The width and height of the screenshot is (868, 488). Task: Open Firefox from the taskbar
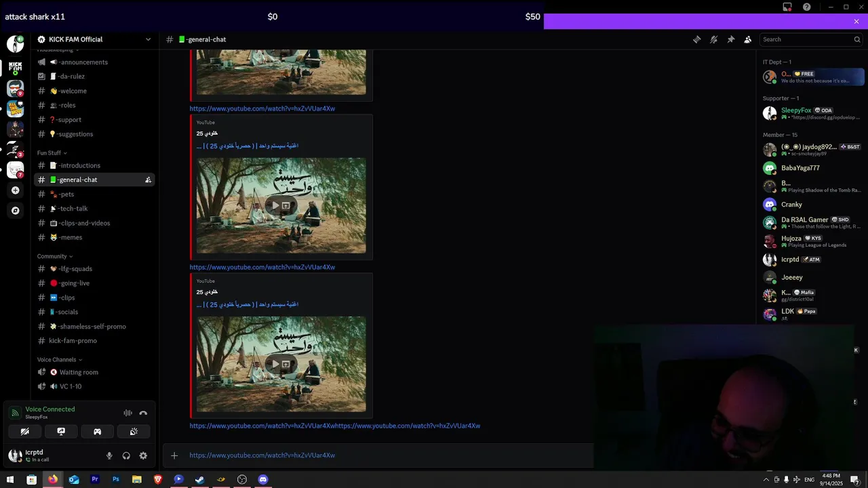53,479
